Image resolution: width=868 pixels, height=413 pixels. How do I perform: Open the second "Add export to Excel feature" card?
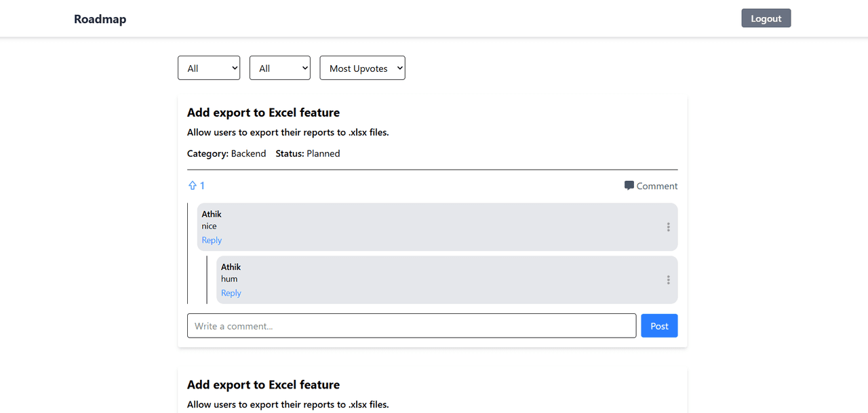[263, 385]
